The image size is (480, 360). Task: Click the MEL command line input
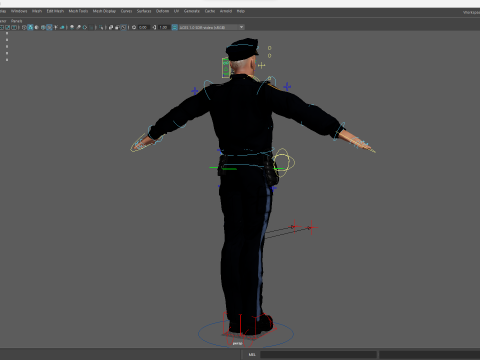pyautogui.click(x=318, y=354)
